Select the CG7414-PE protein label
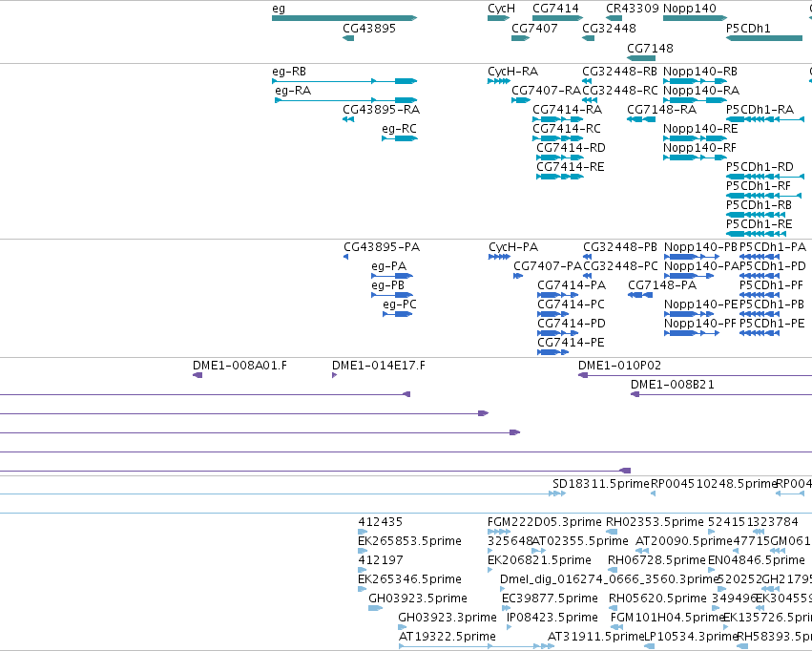 click(571, 343)
